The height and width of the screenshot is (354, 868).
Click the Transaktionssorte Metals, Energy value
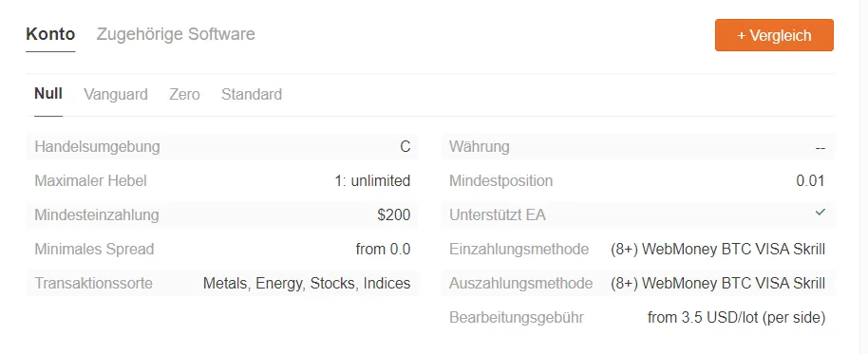click(307, 284)
